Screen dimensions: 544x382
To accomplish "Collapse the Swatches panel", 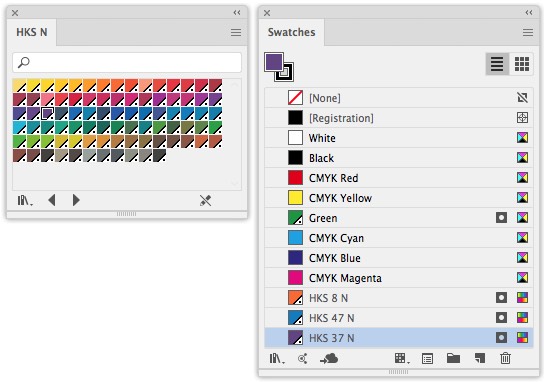I will pyautogui.click(x=529, y=13).
